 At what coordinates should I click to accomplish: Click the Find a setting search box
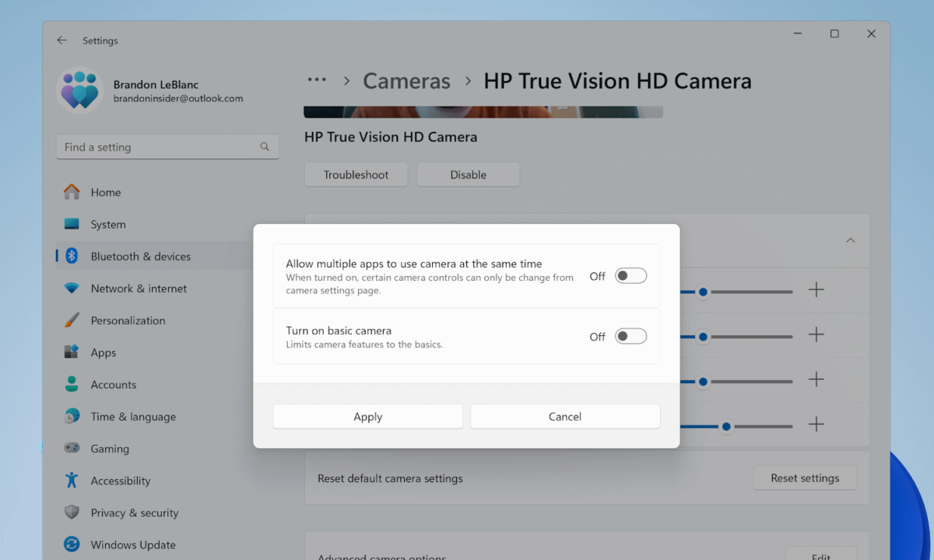pos(167,146)
